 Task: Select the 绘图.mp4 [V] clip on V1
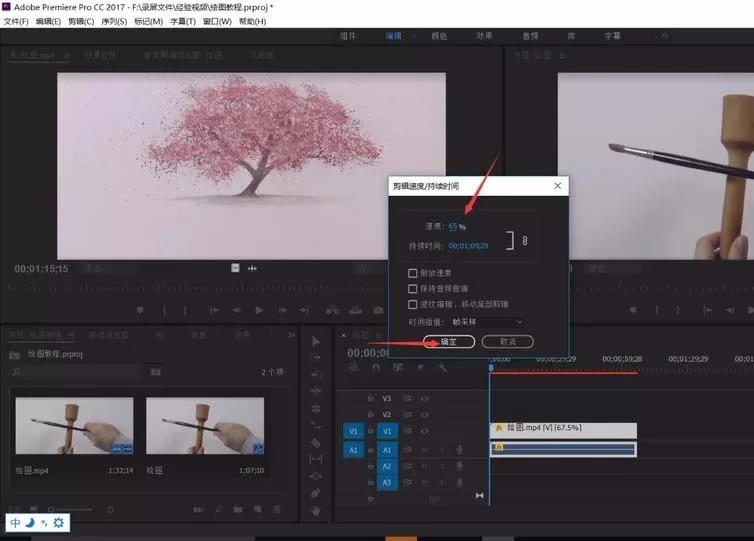point(564,430)
